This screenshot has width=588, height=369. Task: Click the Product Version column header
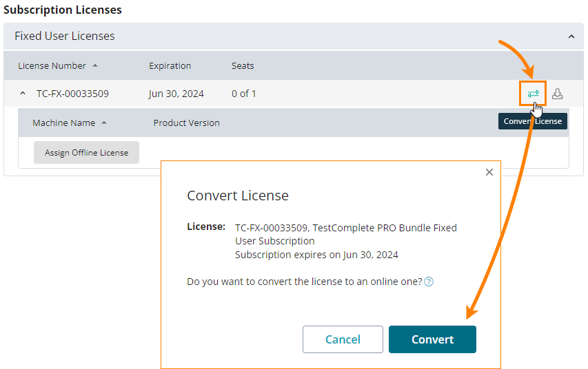point(186,123)
